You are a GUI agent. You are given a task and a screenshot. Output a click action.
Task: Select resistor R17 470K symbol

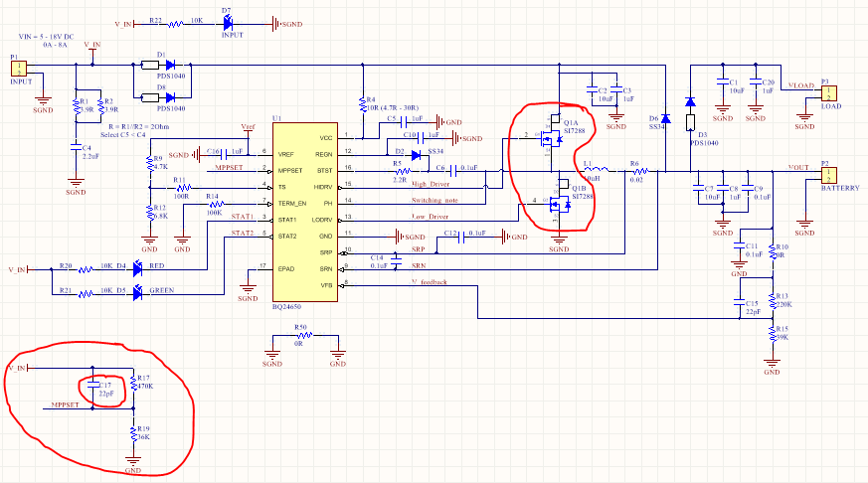[133, 383]
